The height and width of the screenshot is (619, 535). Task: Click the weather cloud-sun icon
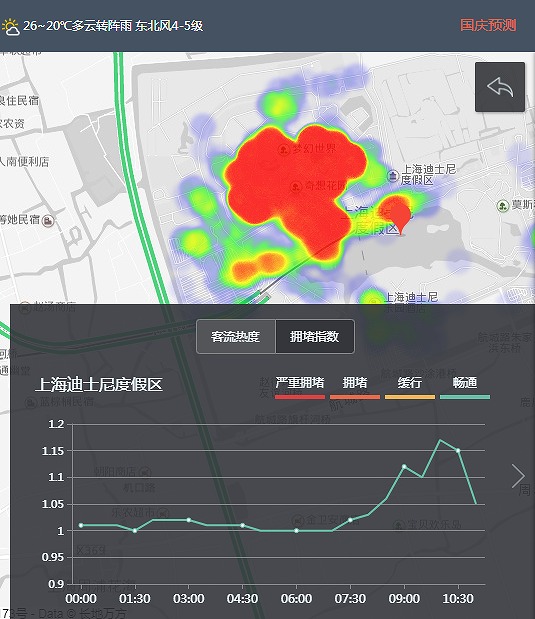pyautogui.click(x=10, y=27)
